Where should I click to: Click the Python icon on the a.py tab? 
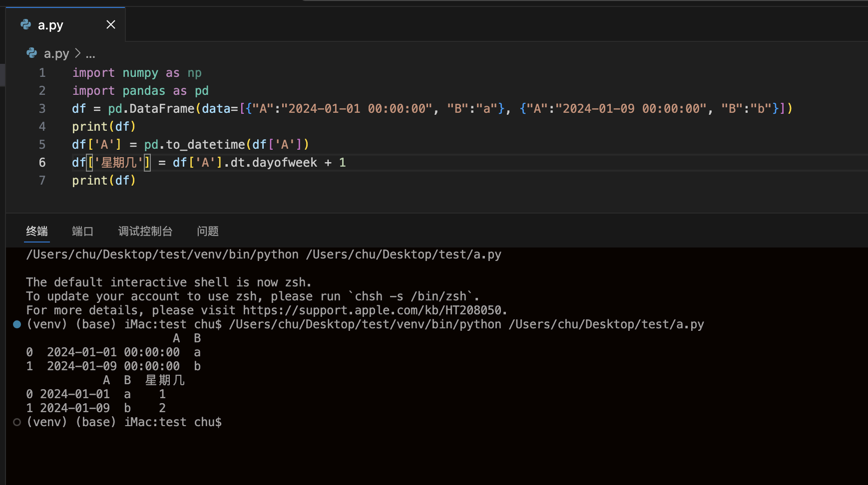click(25, 24)
